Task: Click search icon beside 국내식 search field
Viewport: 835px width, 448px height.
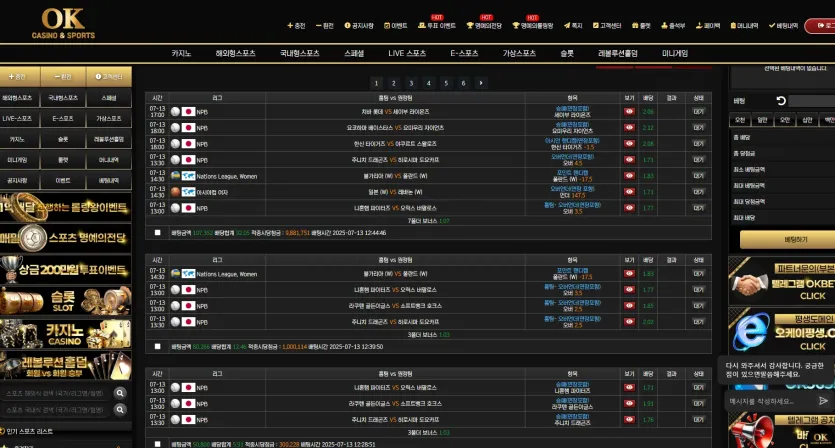Action: click(x=120, y=410)
